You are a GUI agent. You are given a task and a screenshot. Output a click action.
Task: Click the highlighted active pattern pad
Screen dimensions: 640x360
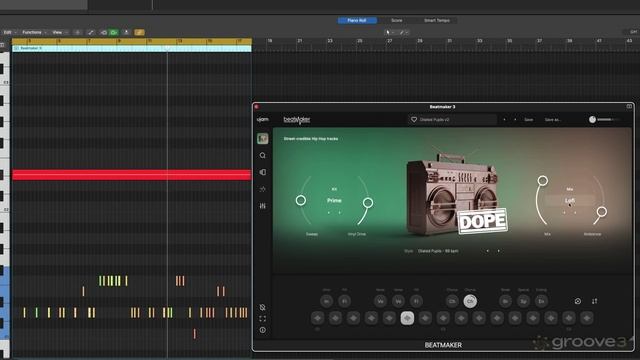[x=407, y=318]
